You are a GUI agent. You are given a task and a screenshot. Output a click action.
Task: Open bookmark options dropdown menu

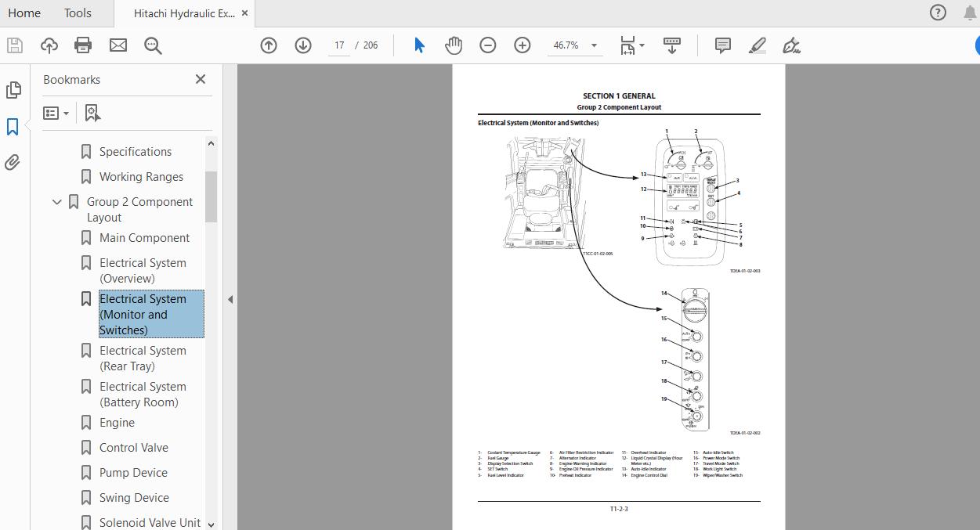tap(56, 114)
